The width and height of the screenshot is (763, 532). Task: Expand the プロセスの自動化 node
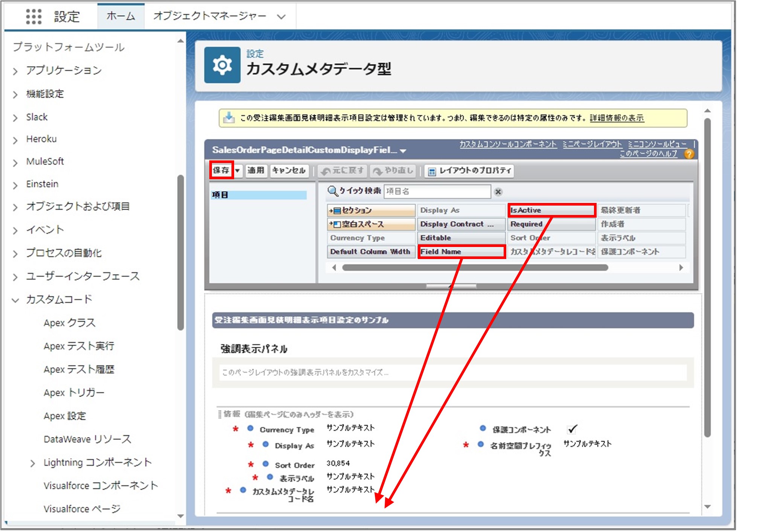15,254
